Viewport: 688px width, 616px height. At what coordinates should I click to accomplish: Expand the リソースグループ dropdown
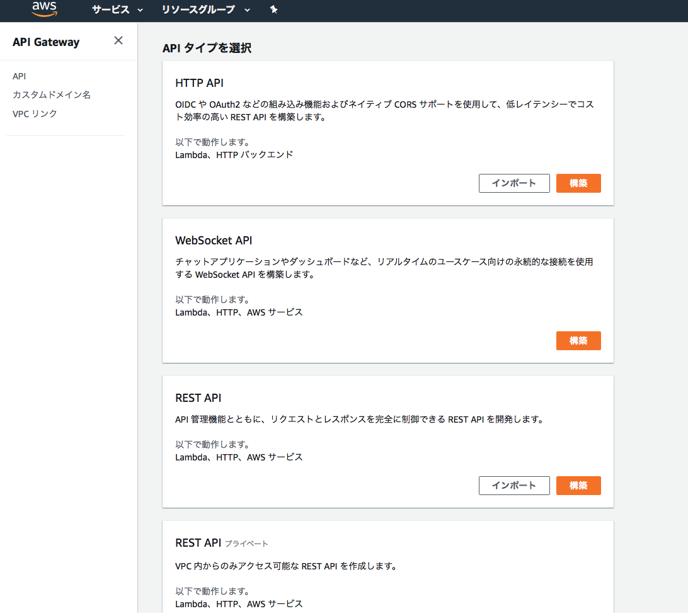tap(206, 9)
